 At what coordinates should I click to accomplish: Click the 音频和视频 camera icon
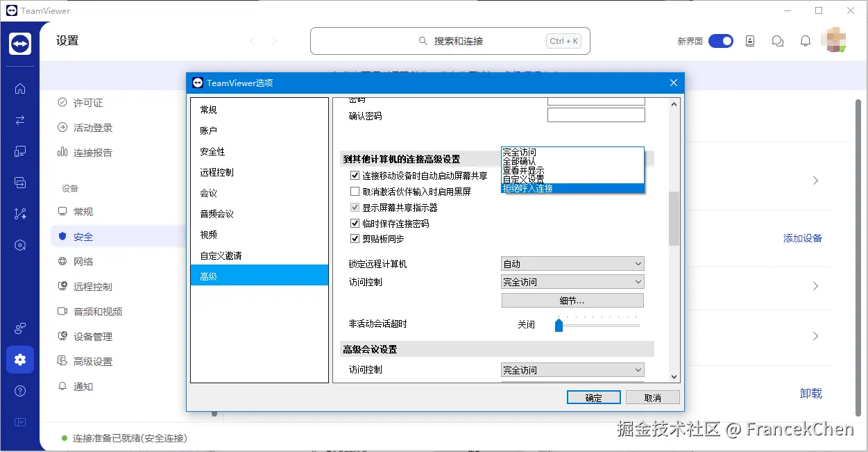coord(62,311)
